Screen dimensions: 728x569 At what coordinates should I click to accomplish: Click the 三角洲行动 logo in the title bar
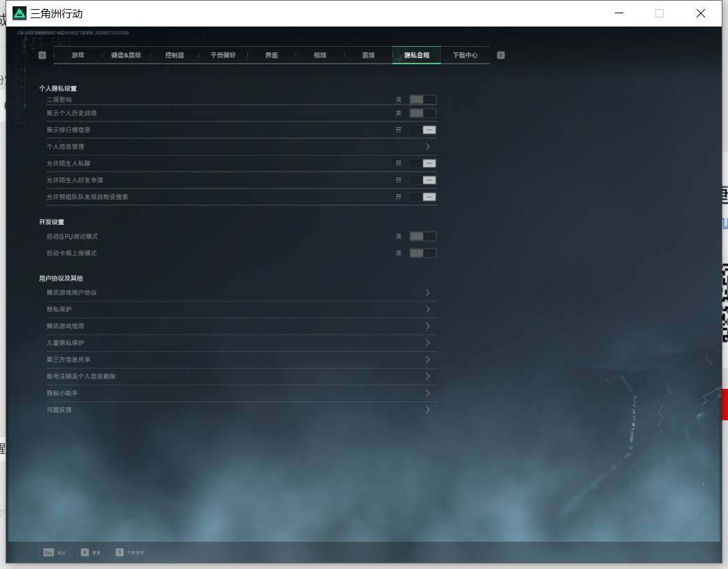point(20,13)
